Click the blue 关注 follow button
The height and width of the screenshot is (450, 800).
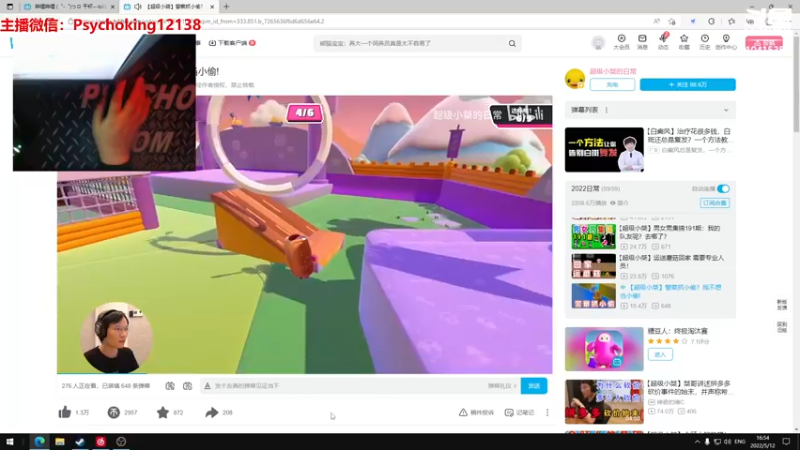click(x=688, y=85)
